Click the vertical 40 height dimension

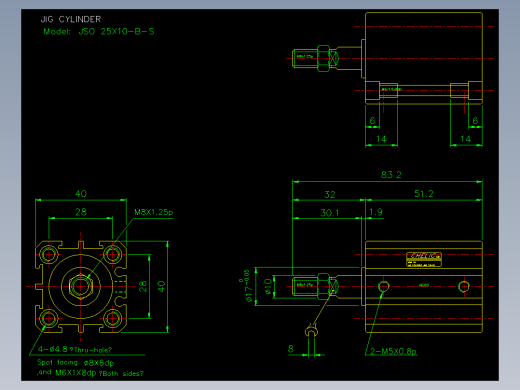161,286
